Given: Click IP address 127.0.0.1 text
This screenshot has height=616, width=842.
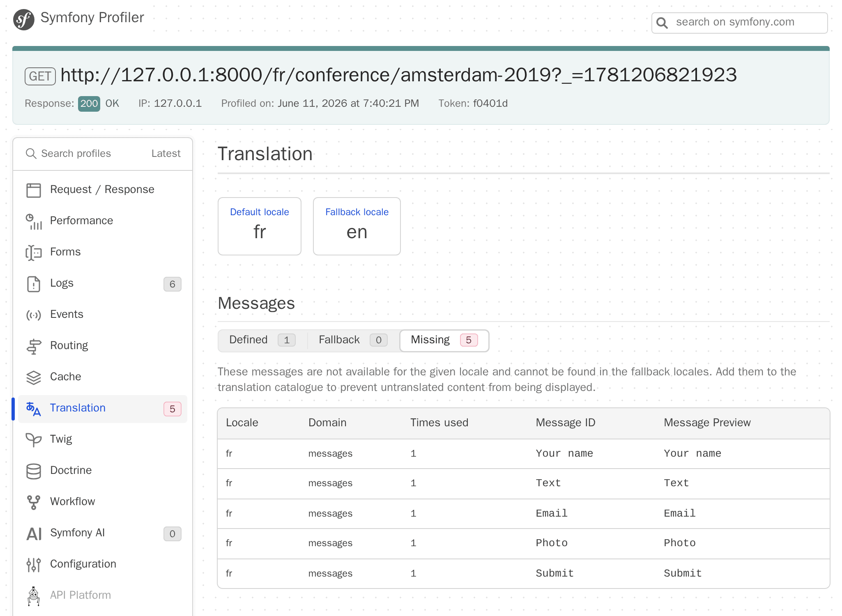Looking at the screenshot, I should [177, 103].
